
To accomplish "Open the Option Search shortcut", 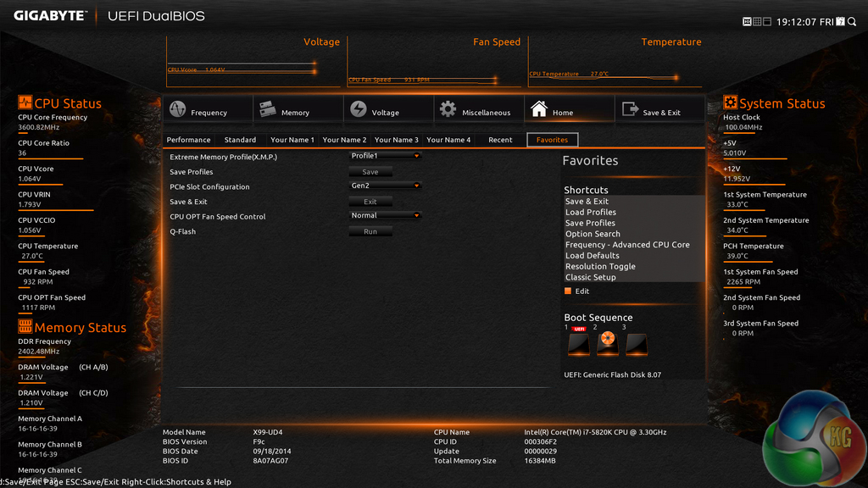I will pos(593,234).
